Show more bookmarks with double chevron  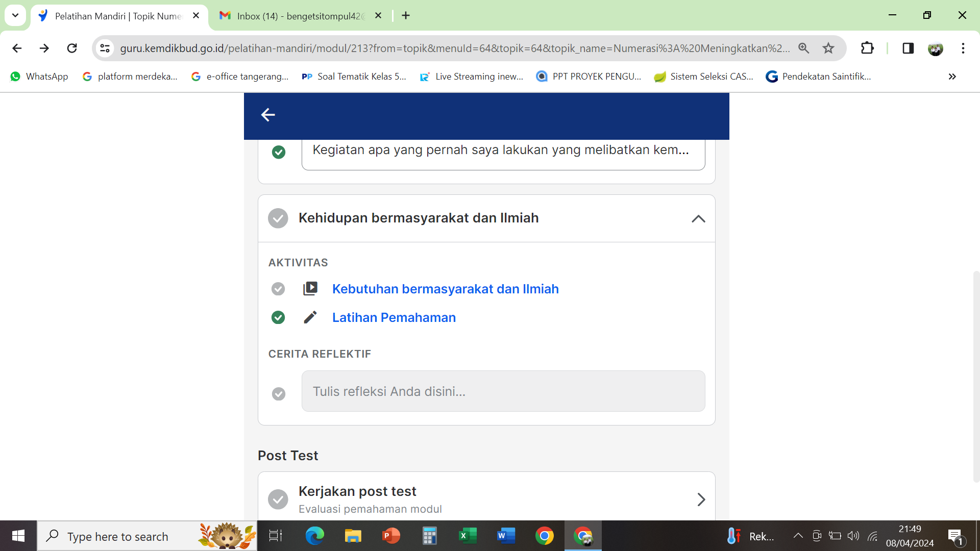(952, 77)
